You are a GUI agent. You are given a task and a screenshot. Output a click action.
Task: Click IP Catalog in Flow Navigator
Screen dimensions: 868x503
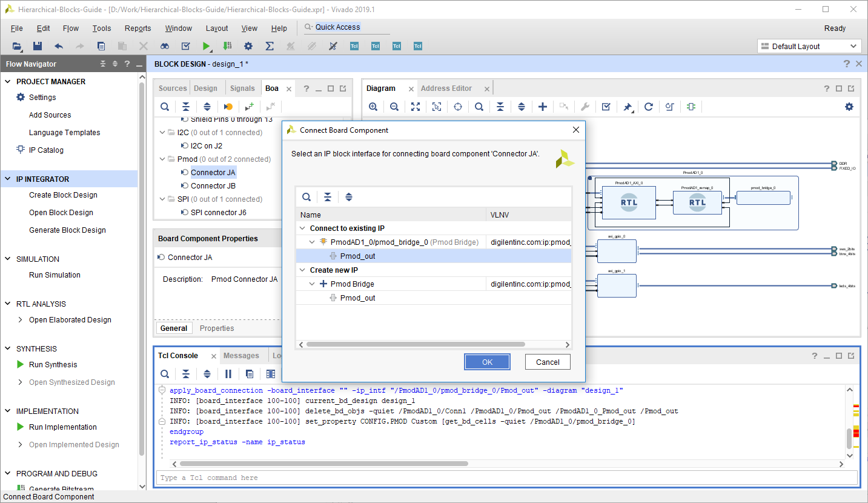46,150
